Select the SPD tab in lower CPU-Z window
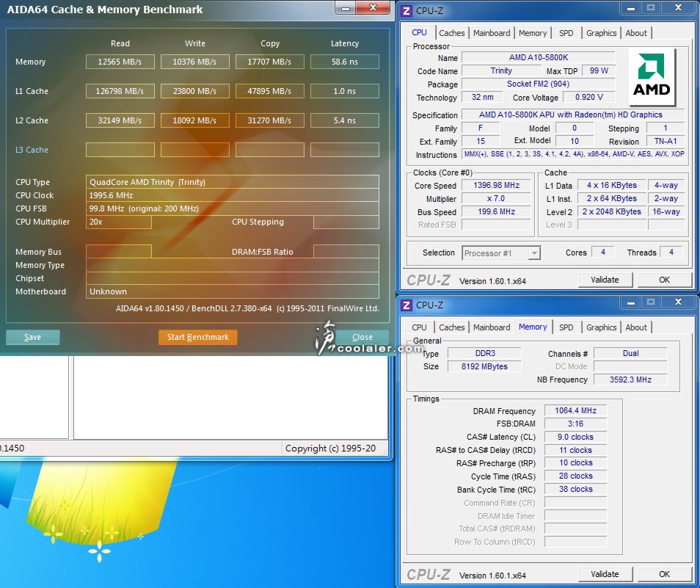 [x=566, y=327]
